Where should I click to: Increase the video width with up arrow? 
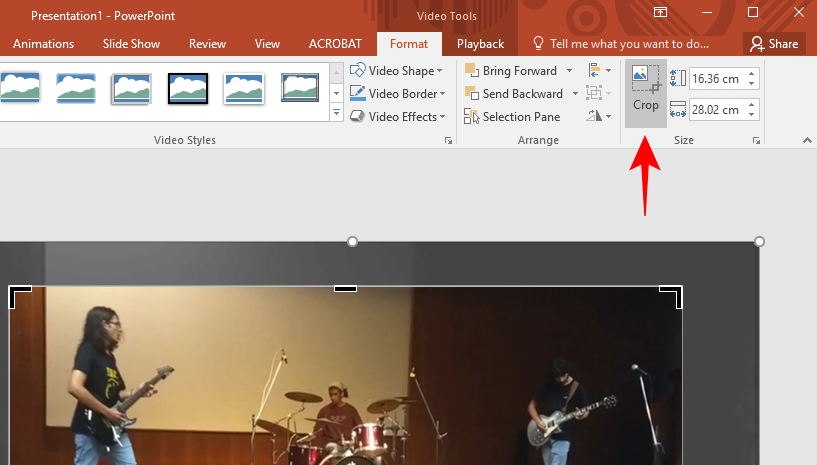[x=752, y=105]
